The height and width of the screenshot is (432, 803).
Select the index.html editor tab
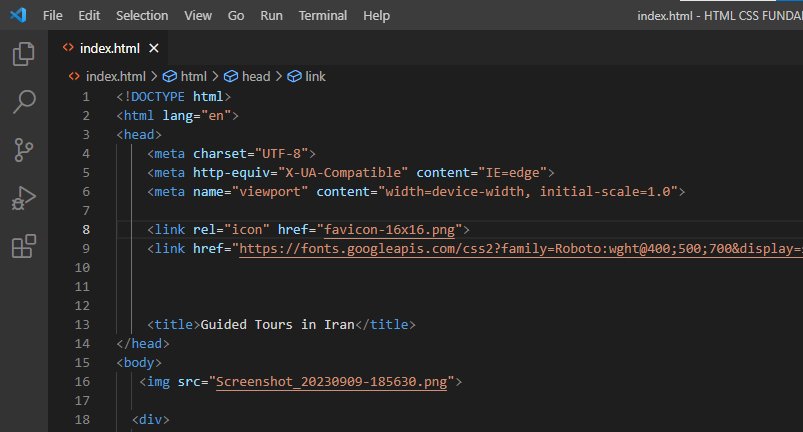[110, 48]
